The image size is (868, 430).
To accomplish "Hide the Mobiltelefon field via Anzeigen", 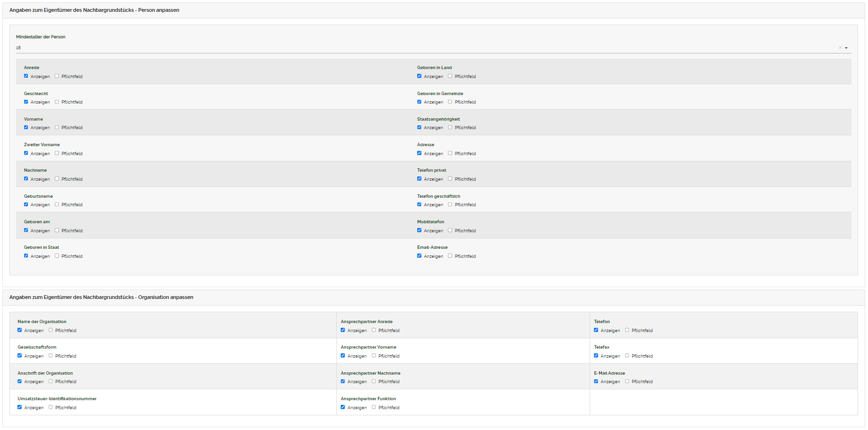I will click(419, 230).
